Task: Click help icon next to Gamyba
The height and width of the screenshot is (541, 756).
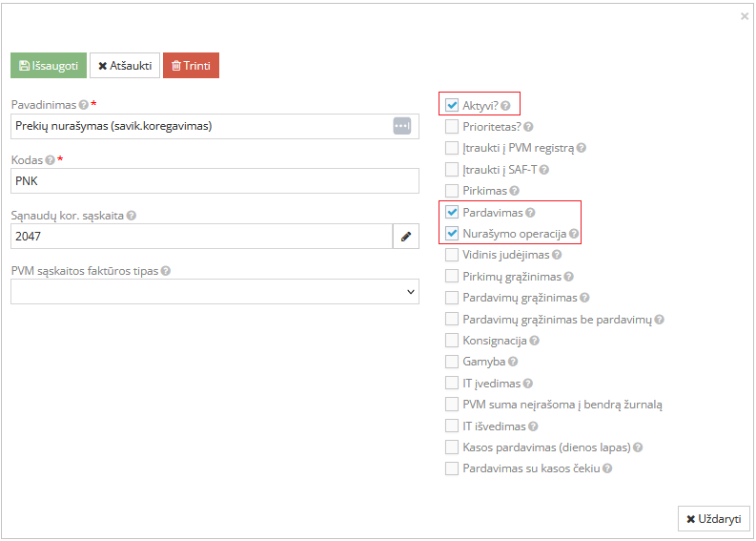Action: click(x=513, y=362)
